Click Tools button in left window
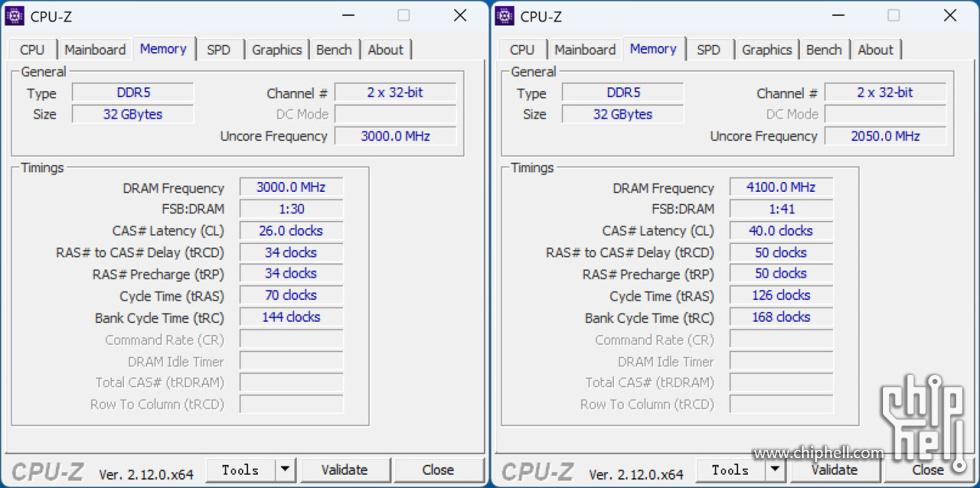Viewport: 980px width, 488px height. [240, 469]
